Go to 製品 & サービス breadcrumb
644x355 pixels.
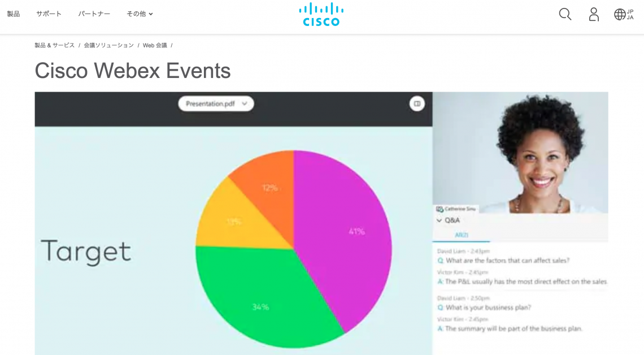tap(55, 45)
